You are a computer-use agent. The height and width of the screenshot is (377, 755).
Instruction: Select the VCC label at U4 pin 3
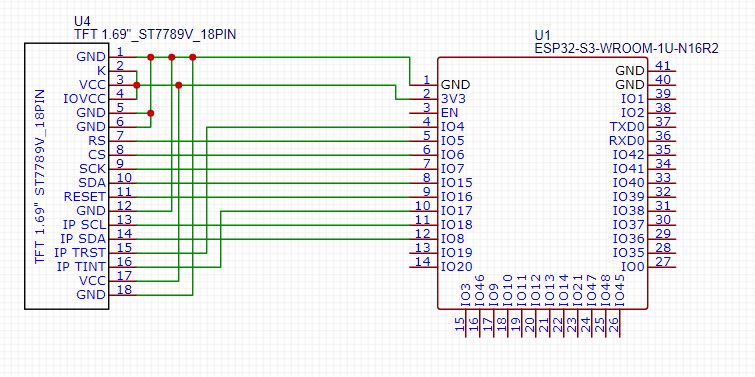pos(92,85)
